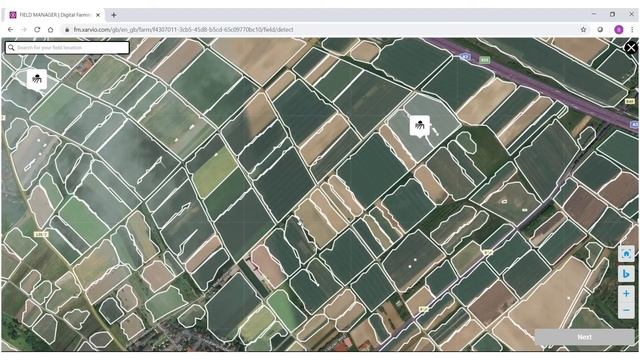Open the browser home page button
Image resolution: width=640 pixels, height=360 pixels.
coord(51,29)
